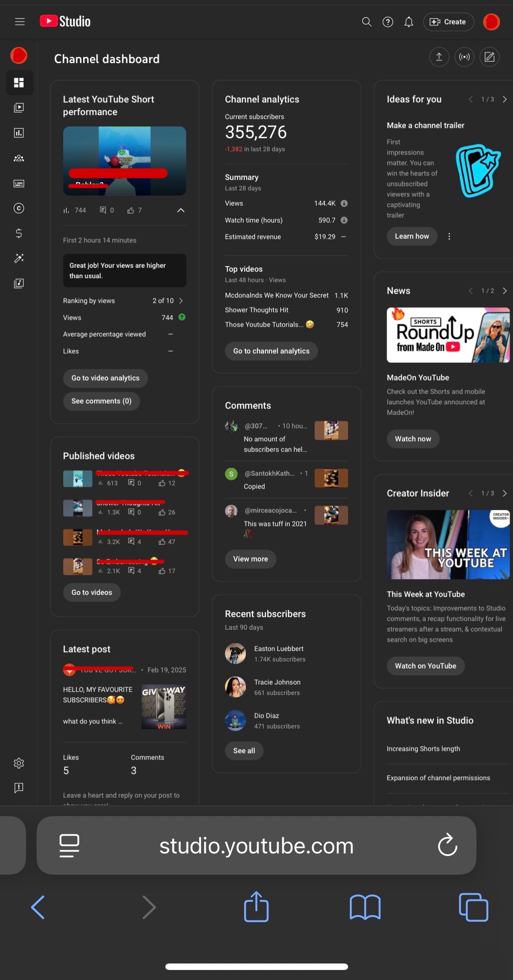Screen dimensions: 513x980
Task: Open This Week at YouTube thumbnail
Action: click(x=448, y=544)
